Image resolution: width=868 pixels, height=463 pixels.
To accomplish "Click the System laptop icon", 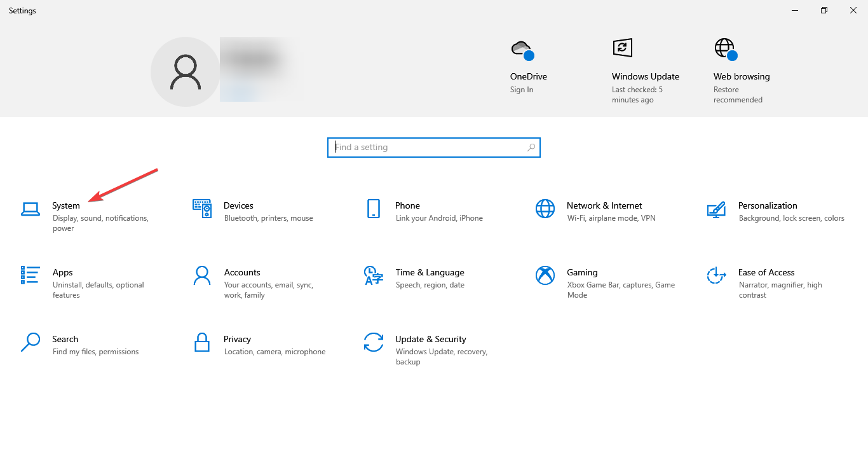I will (30, 209).
